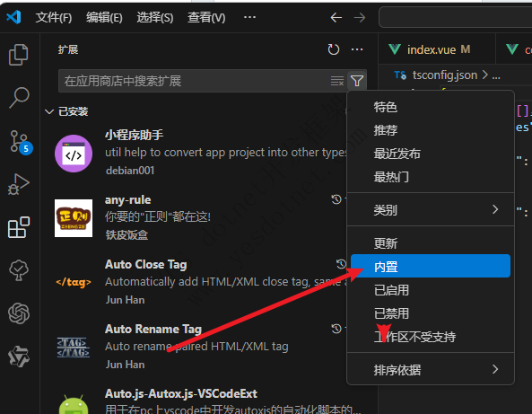Open the extensions panel more actions menu
This screenshot has width=532, height=414.
pos(357,49)
